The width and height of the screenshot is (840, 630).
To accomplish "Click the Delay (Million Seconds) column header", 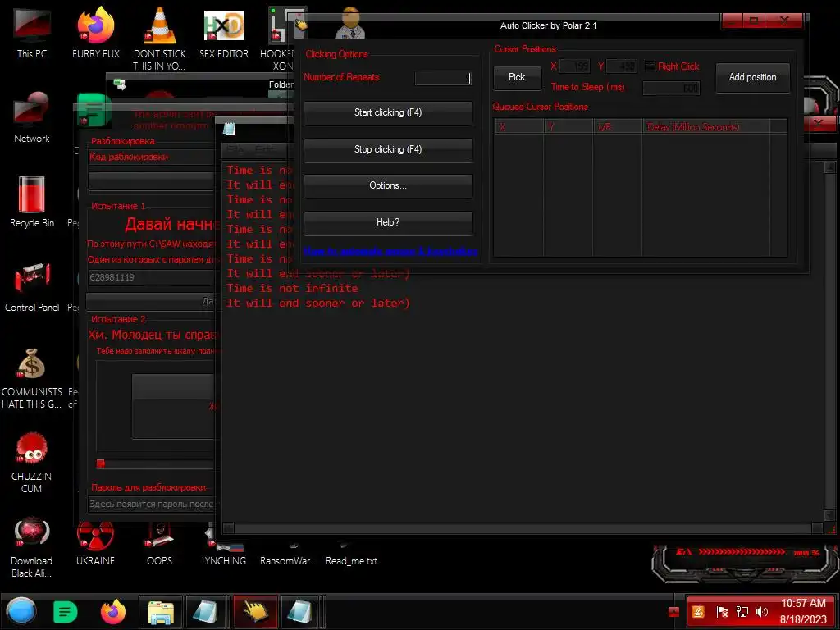I will 706,126.
